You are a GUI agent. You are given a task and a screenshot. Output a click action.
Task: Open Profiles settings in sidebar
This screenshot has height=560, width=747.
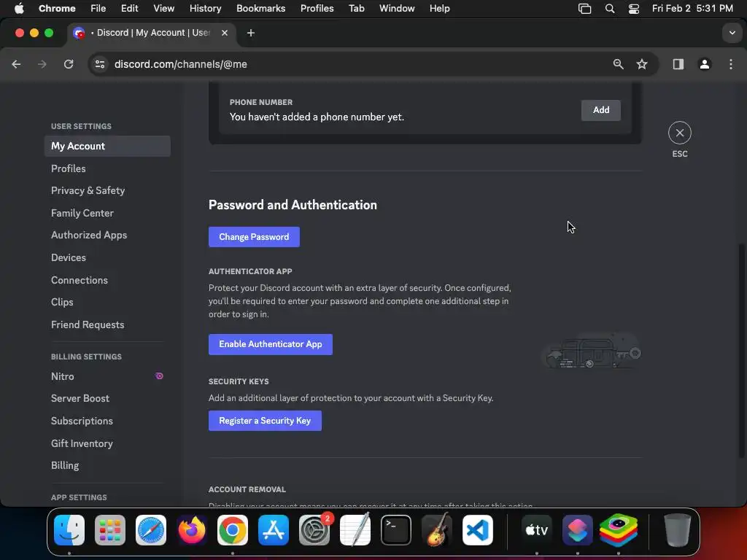click(107, 168)
